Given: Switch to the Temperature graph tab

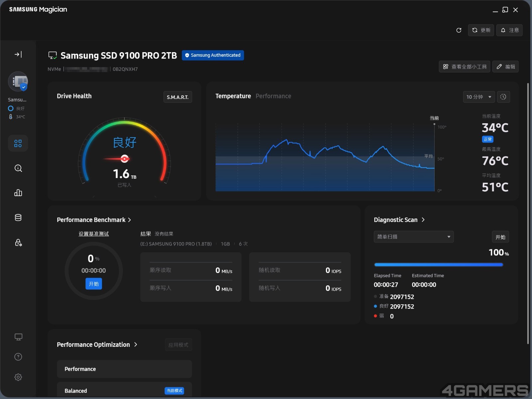Looking at the screenshot, I should (233, 96).
